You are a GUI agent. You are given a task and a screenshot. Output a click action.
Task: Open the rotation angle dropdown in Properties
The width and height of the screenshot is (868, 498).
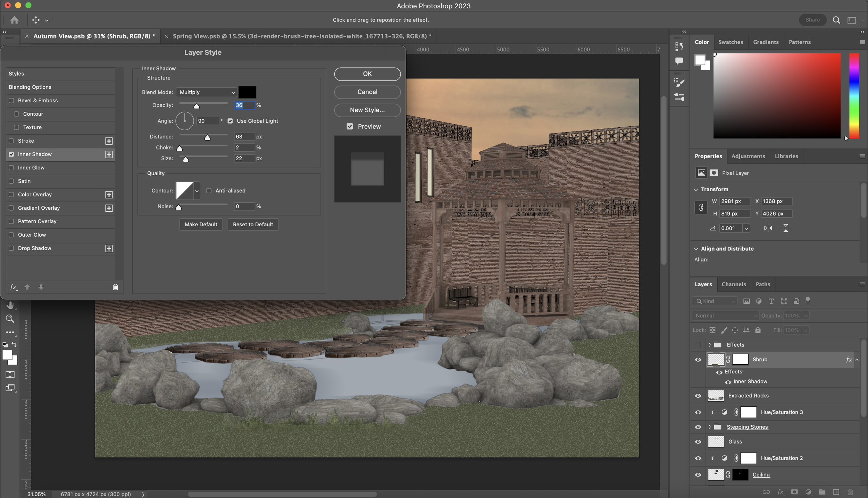[746, 228]
